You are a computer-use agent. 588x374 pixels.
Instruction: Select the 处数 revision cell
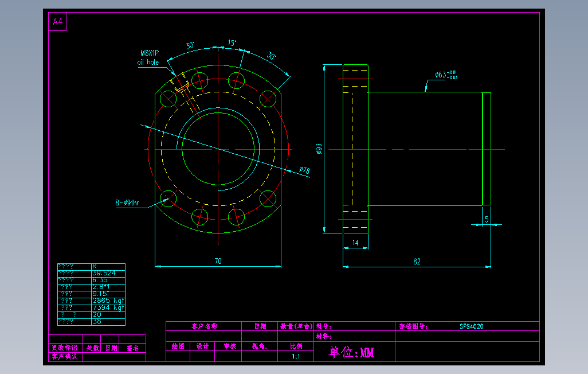pos(93,348)
